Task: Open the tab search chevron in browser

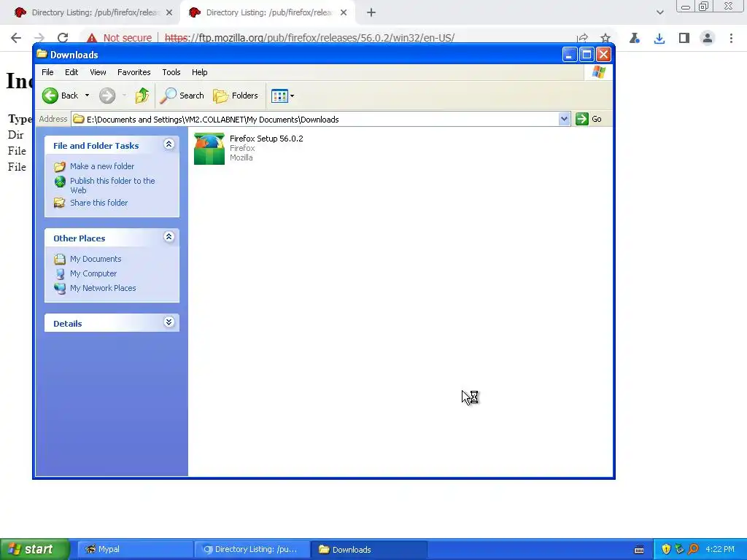Action: [x=659, y=12]
